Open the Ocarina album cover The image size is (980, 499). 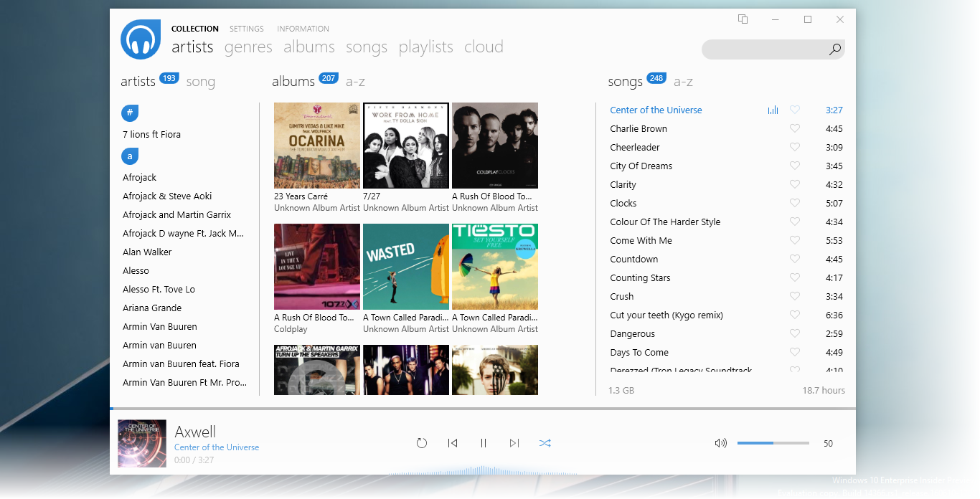(x=317, y=146)
